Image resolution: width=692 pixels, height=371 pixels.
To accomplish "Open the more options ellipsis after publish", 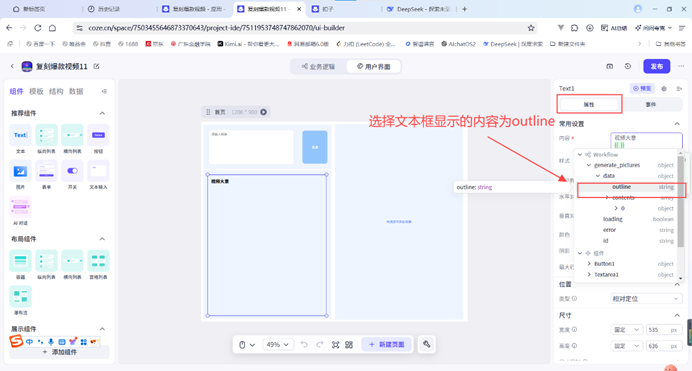I will pyautogui.click(x=681, y=66).
